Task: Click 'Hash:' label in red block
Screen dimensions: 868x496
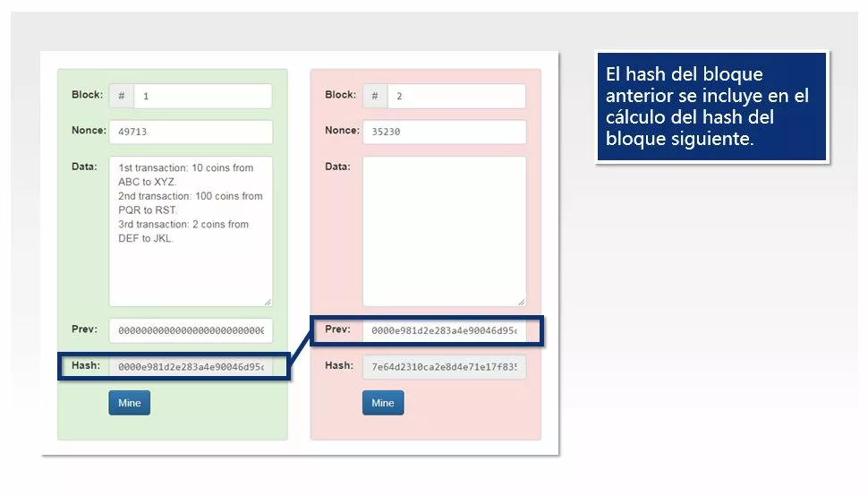Action: coord(339,365)
